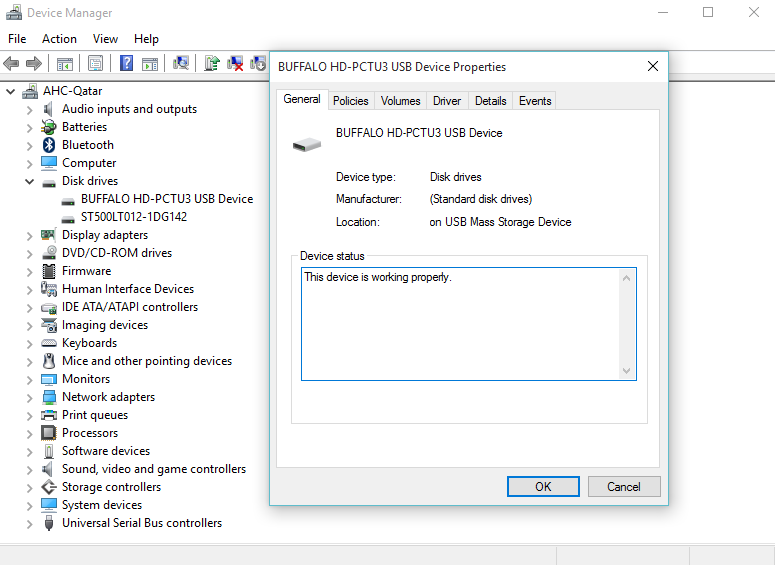This screenshot has width=775, height=565.
Task: Click the Batteries category icon
Action: pos(48,127)
